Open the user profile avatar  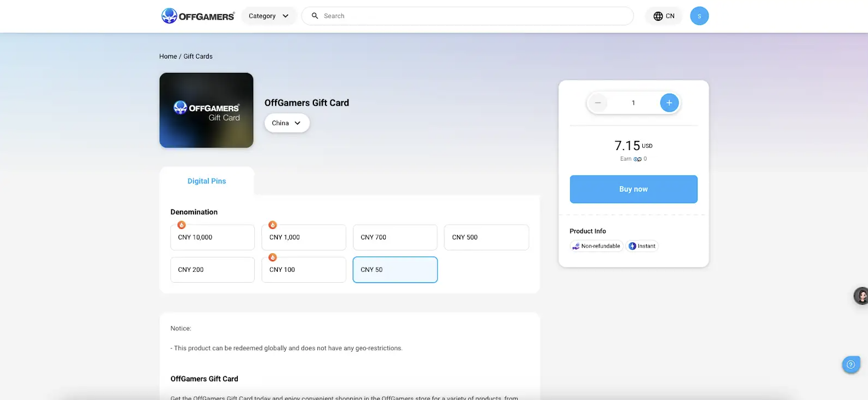[699, 16]
